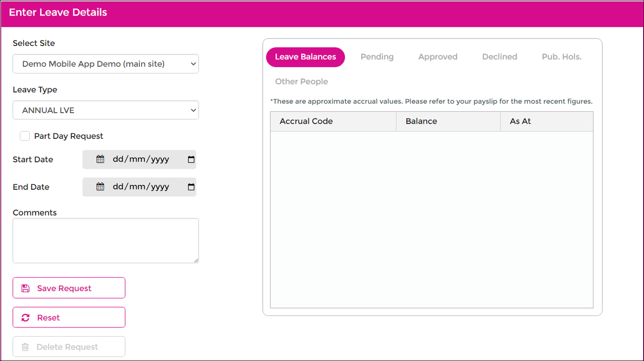Switch to the Pending tab
644x361 pixels.
point(377,57)
